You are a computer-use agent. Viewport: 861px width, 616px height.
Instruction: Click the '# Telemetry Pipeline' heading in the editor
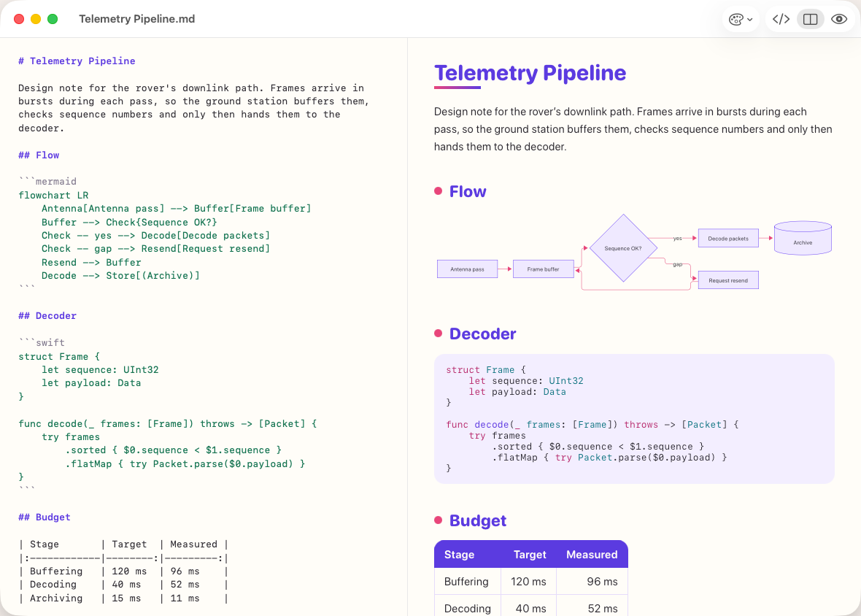77,61
